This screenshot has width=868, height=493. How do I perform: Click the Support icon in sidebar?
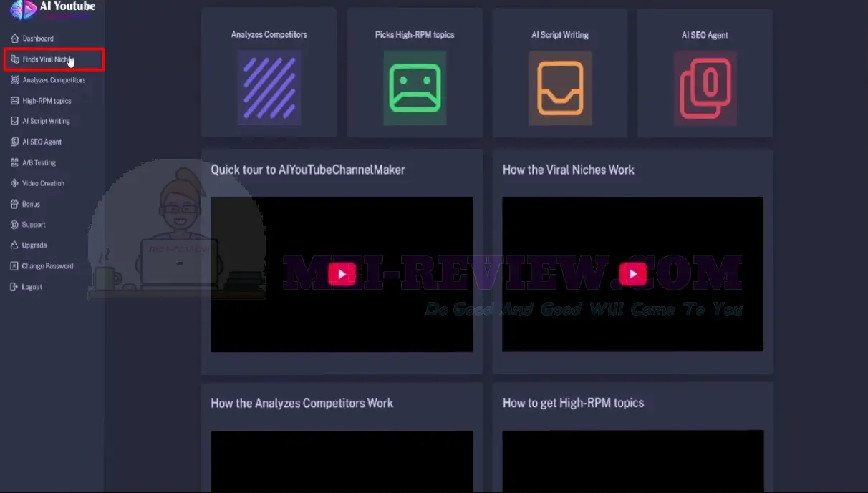[15, 225]
